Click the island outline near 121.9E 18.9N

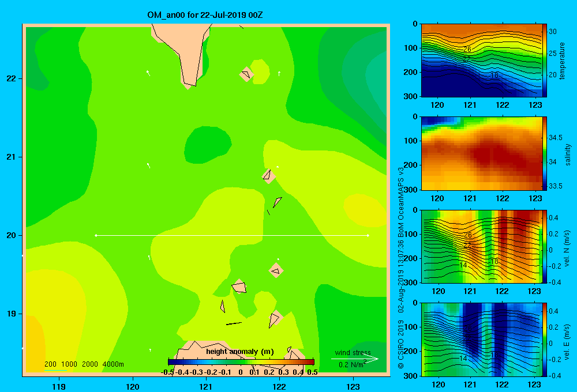275,319
